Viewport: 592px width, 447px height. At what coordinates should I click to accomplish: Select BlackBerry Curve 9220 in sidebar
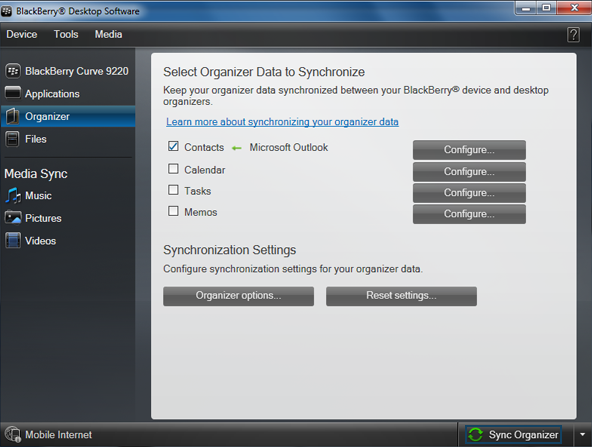(x=77, y=71)
